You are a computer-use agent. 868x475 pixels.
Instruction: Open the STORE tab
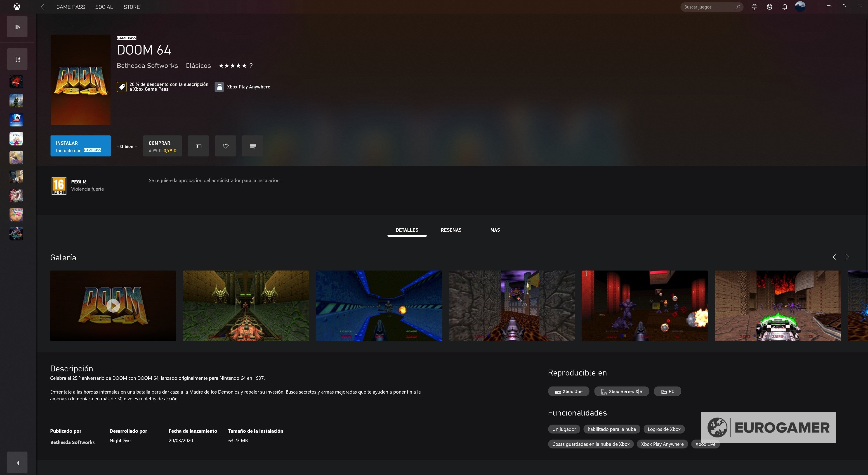tap(132, 7)
